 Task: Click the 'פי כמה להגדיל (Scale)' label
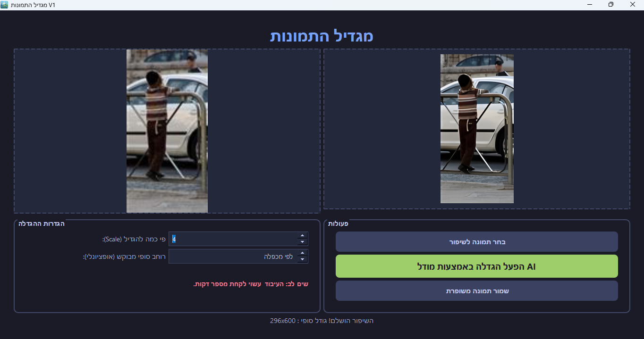click(x=134, y=239)
